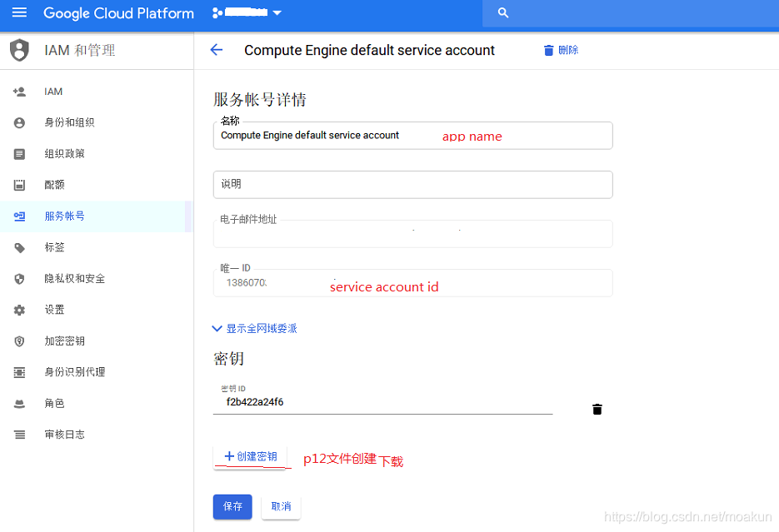This screenshot has width=779, height=532.
Task: Select 服务帐号 in sidebar
Action: (x=96, y=216)
